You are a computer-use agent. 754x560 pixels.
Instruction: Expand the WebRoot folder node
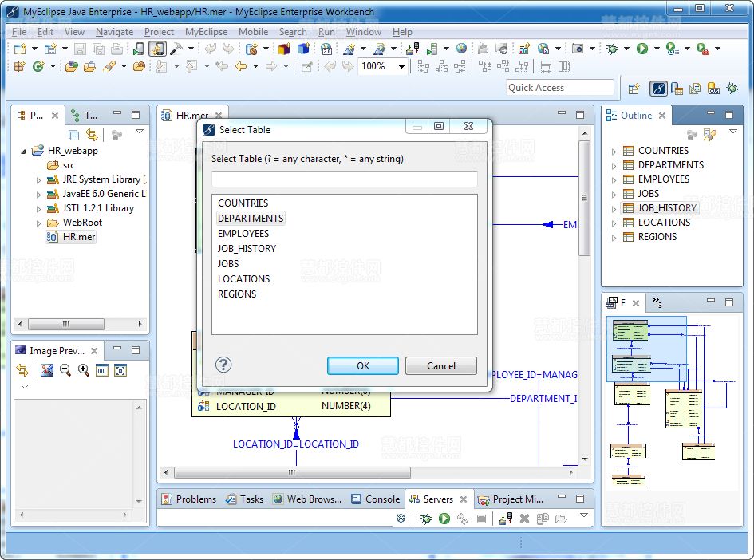tap(38, 223)
